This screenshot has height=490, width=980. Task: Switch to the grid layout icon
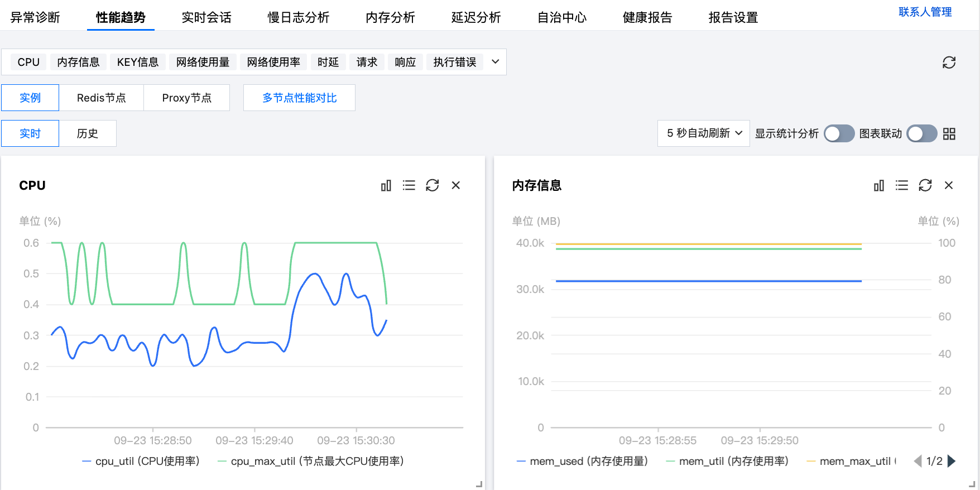(x=949, y=134)
